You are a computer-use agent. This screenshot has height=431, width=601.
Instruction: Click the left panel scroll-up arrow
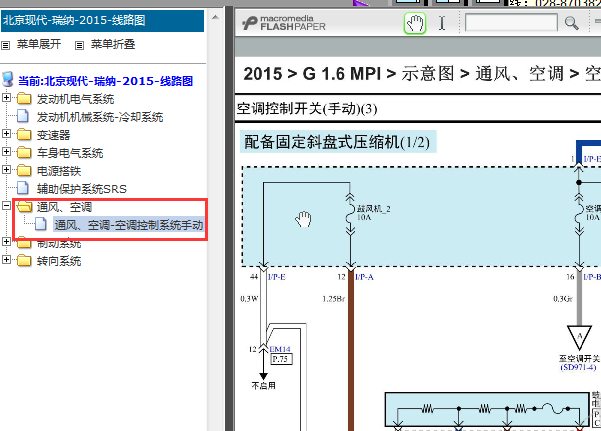(215, 17)
